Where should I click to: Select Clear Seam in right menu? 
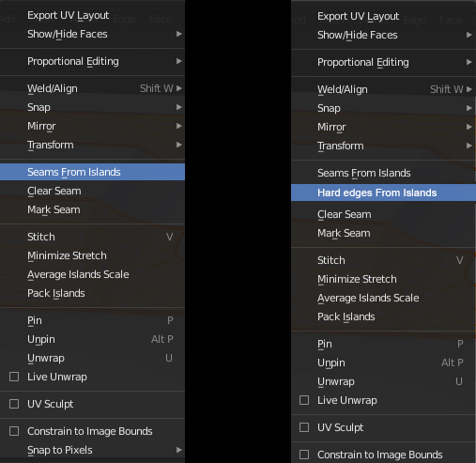tap(383, 214)
